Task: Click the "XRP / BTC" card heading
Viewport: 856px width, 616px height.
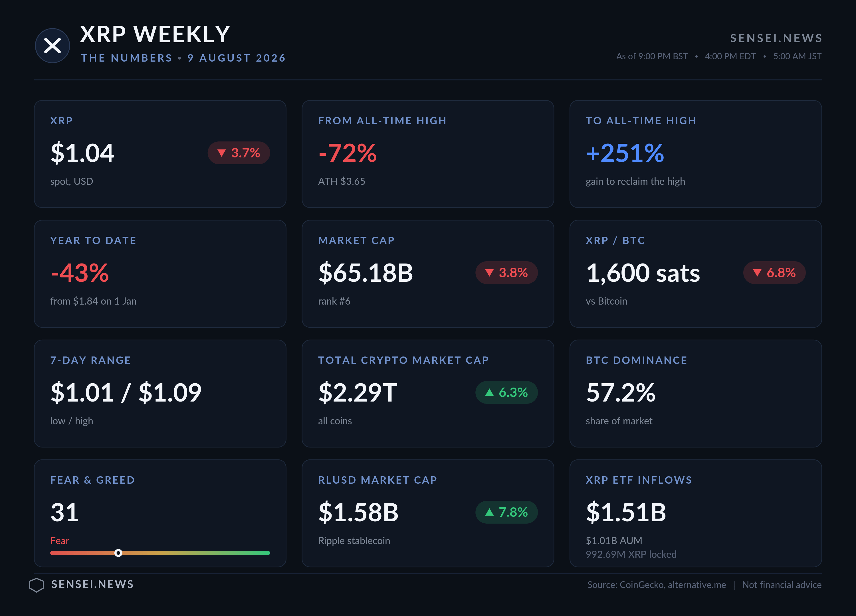Action: click(x=615, y=241)
